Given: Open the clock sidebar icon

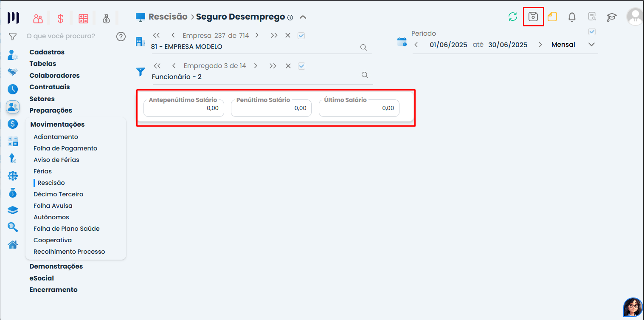Looking at the screenshot, I should [x=13, y=89].
